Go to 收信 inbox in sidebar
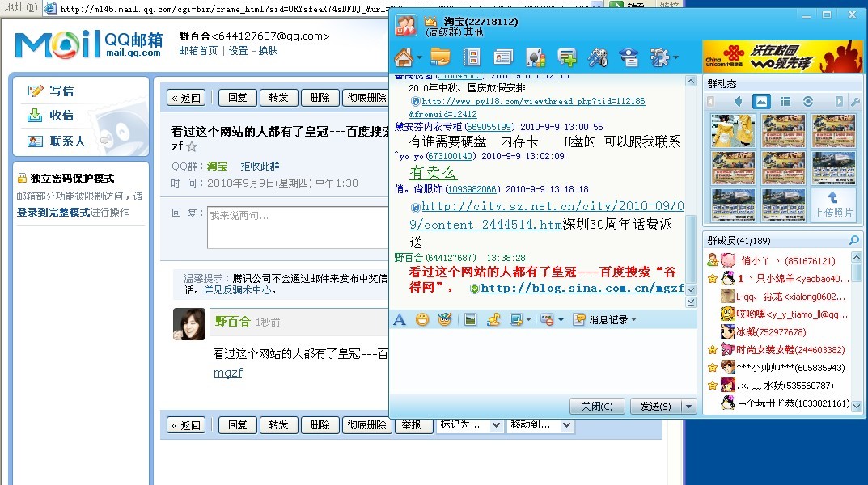868x485 pixels. tap(61, 116)
